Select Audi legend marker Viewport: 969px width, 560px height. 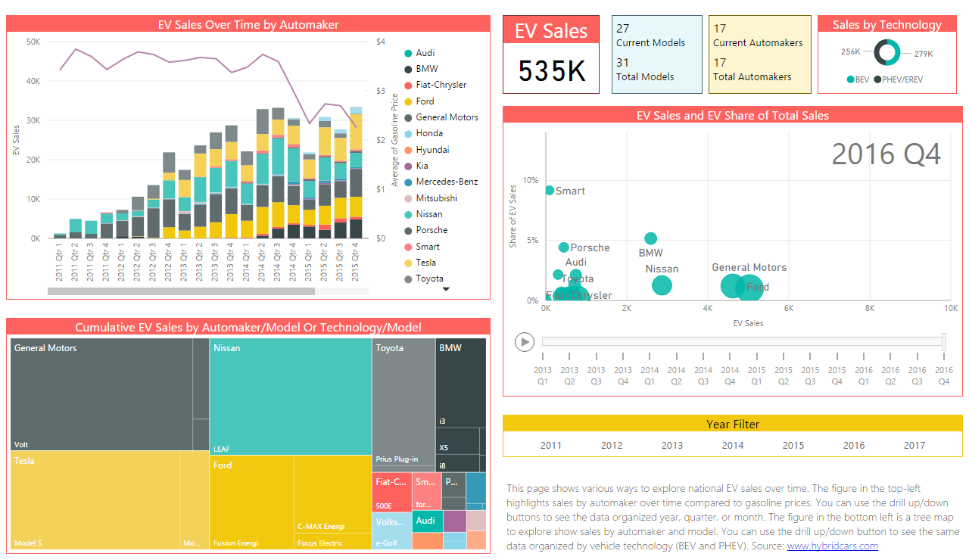408,53
